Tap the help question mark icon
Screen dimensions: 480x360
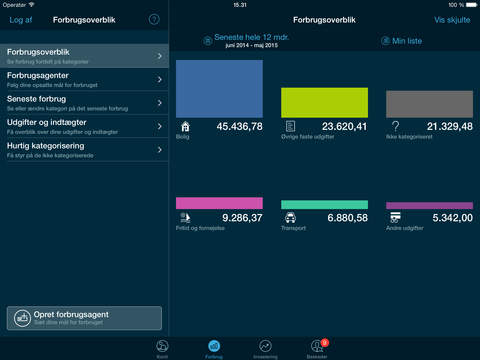point(154,20)
